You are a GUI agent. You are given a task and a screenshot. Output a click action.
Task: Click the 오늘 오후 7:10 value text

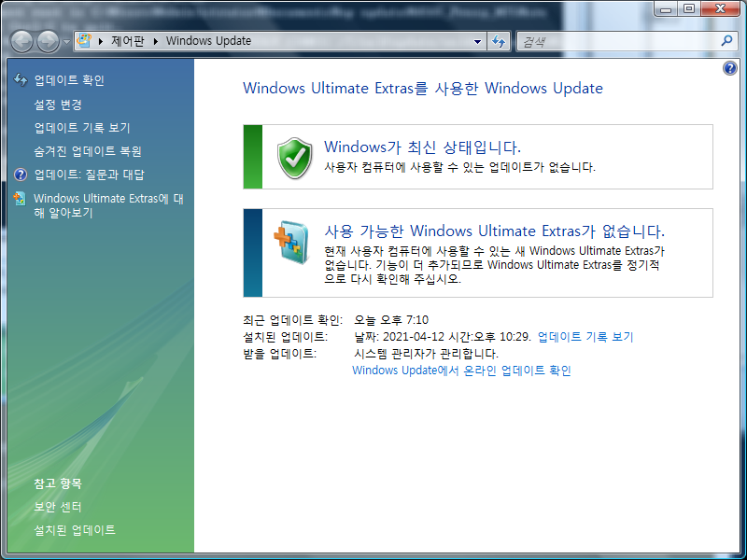(391, 319)
